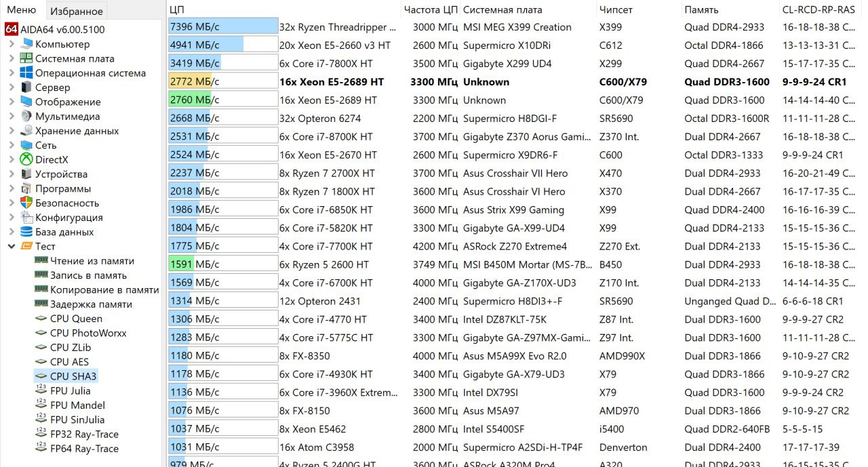Click the highlighted 2772 МБ/с result bar
The width and height of the screenshot is (868, 467).
point(223,82)
